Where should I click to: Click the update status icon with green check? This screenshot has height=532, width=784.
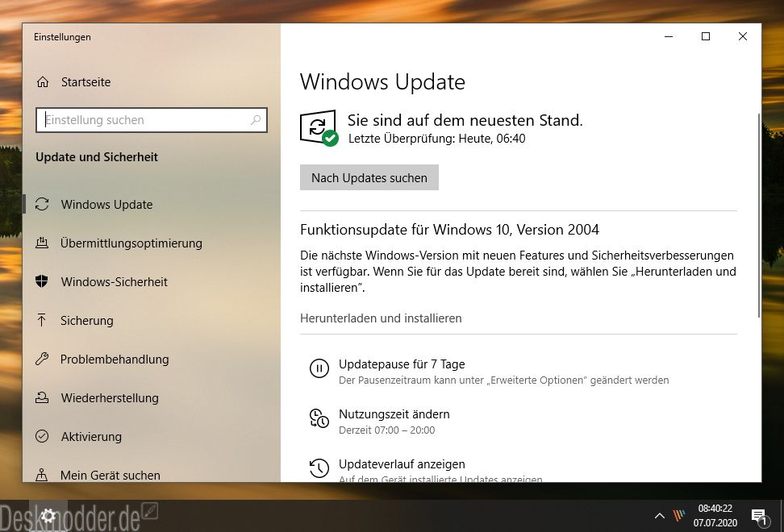319,128
